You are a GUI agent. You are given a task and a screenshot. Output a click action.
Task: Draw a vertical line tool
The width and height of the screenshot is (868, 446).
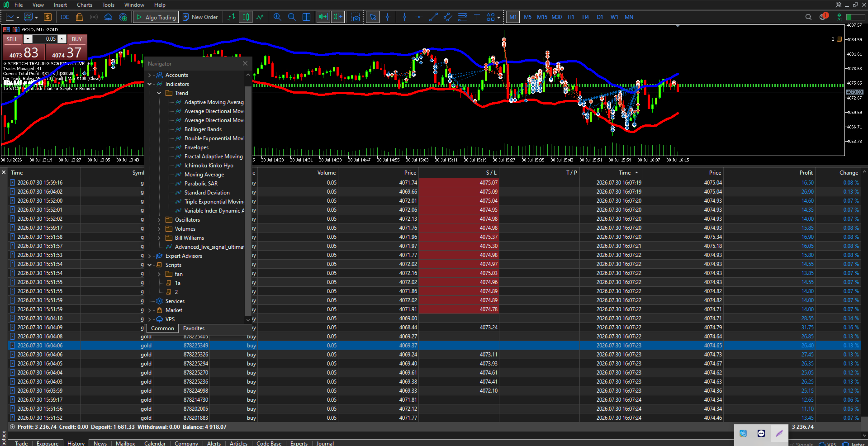point(404,17)
